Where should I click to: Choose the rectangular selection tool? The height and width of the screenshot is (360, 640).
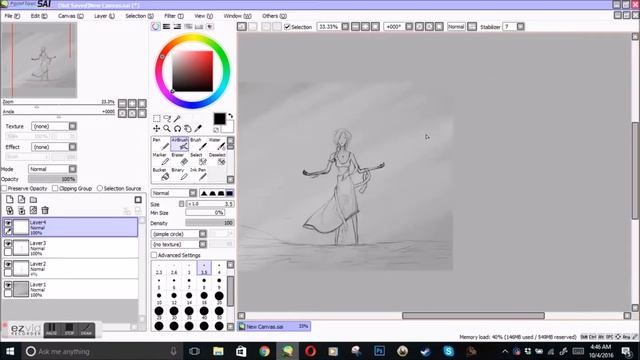click(156, 118)
